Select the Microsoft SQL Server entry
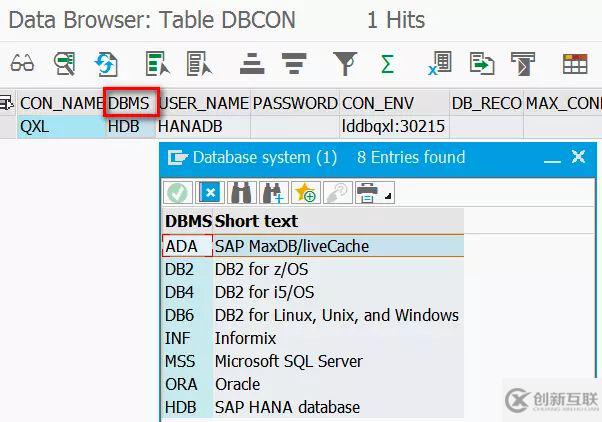602x422 pixels. pos(313,361)
